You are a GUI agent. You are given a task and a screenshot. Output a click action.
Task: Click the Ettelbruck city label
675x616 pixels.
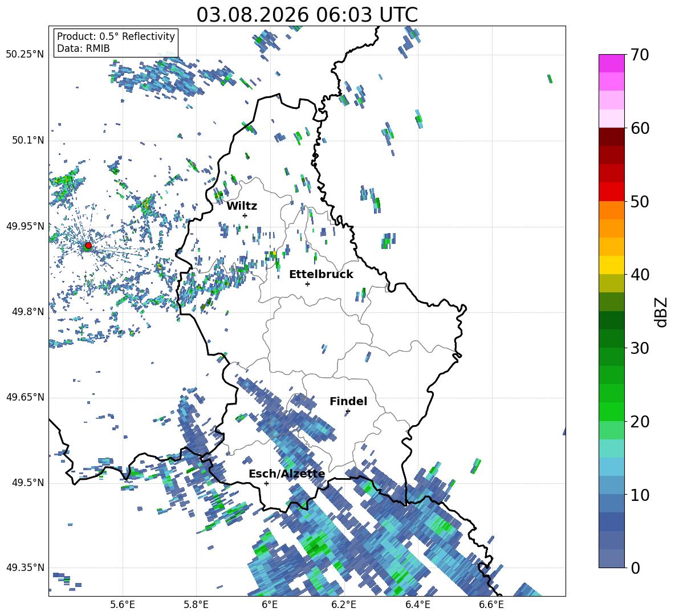[321, 275]
